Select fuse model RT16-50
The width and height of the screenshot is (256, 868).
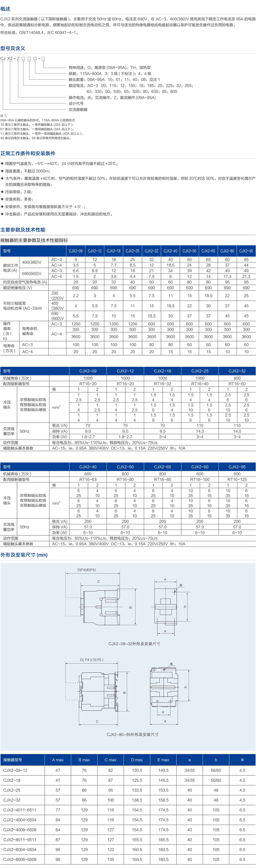[237, 384]
